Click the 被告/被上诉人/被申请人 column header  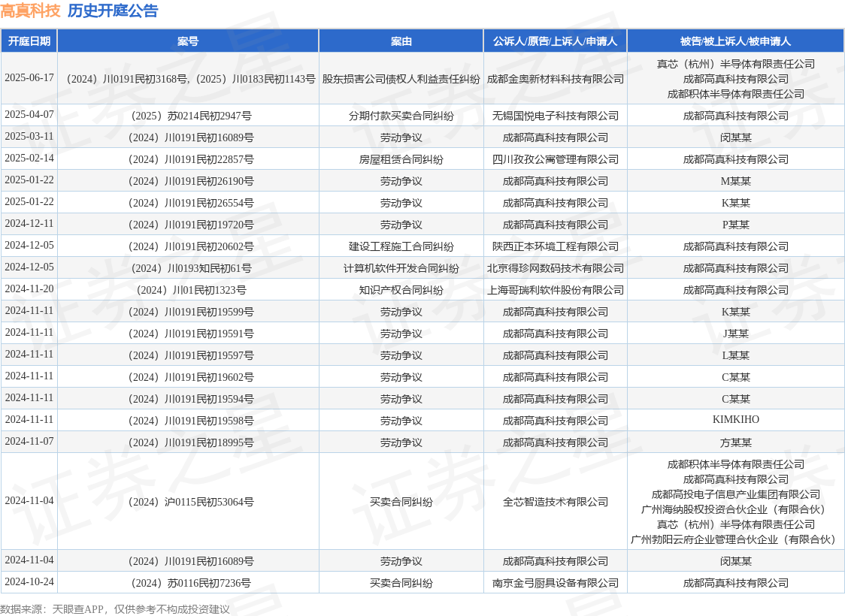(x=735, y=41)
